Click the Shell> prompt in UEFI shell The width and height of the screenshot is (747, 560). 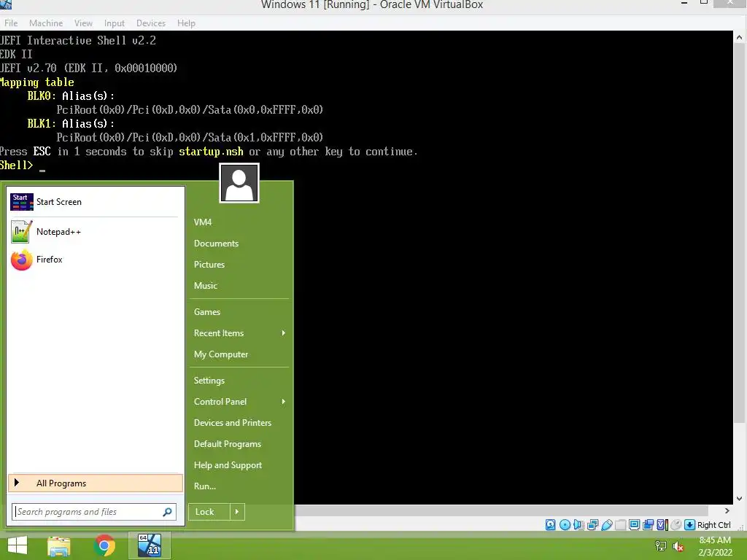click(17, 166)
